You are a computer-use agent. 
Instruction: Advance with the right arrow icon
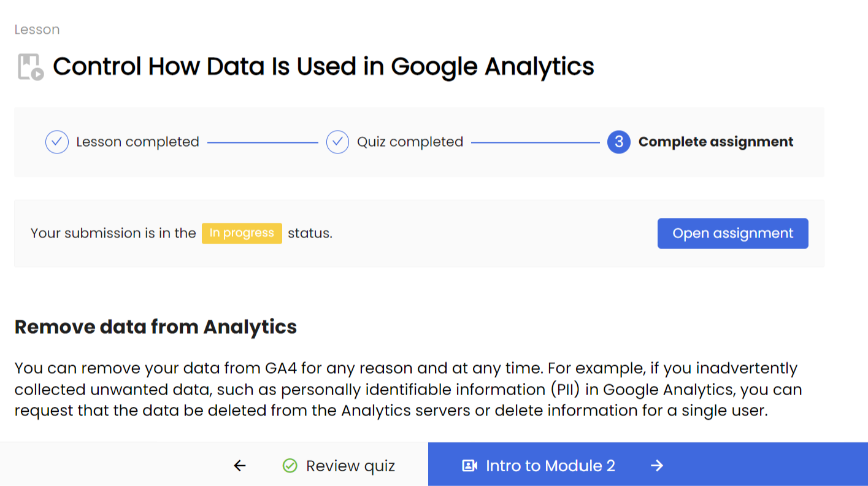tap(657, 466)
